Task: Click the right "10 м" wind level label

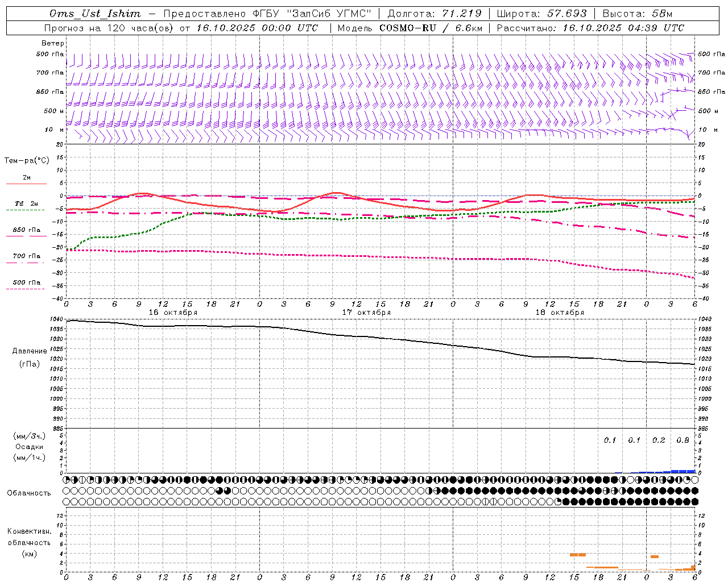Action: click(x=708, y=130)
